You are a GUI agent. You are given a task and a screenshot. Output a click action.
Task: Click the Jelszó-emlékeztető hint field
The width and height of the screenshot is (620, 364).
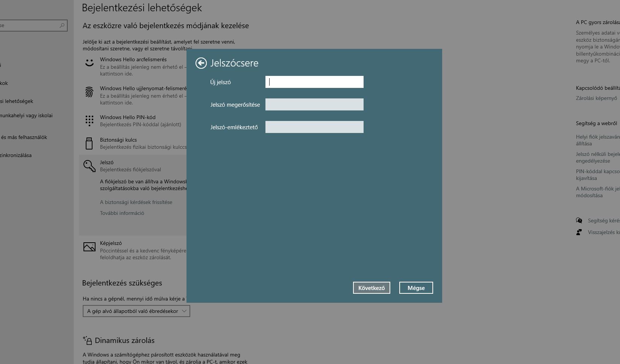click(314, 127)
